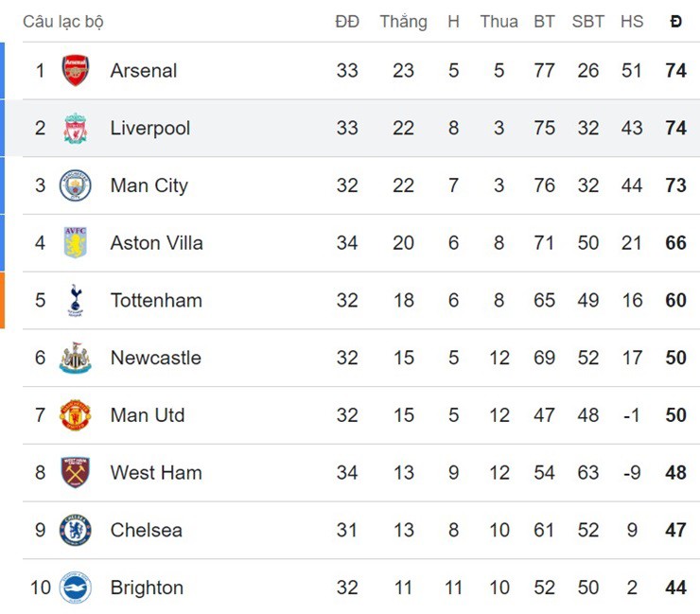Click the Liverpool club crest icon

76,129
